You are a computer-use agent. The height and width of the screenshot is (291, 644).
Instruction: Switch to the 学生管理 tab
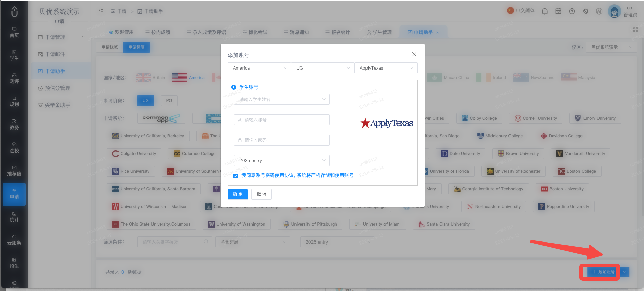click(379, 32)
